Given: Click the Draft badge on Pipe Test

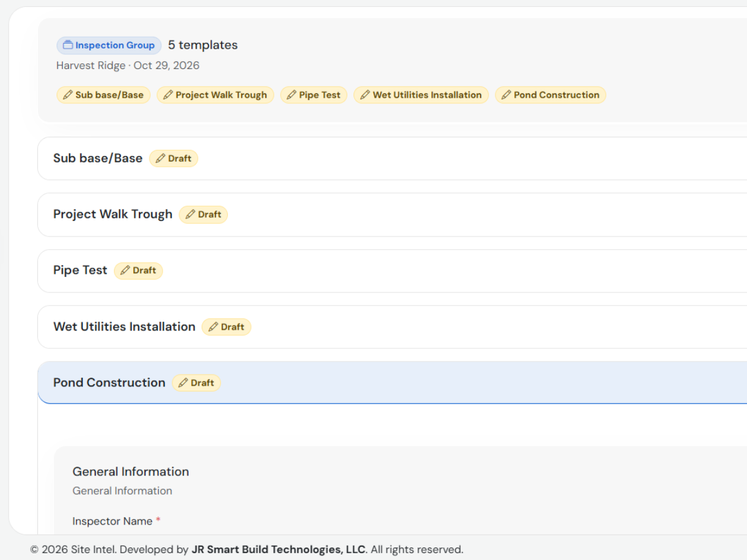Looking at the screenshot, I should 138,271.
